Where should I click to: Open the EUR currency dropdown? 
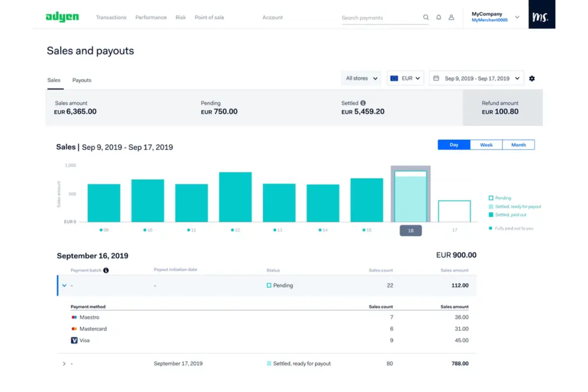tap(405, 78)
